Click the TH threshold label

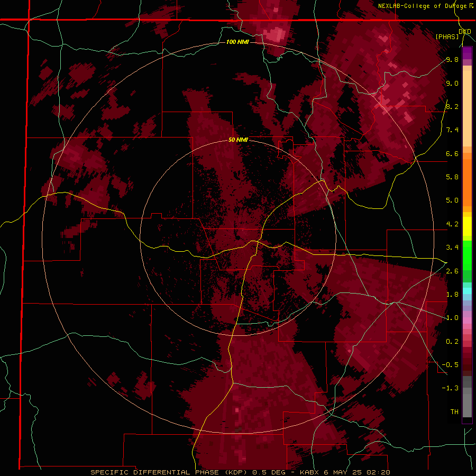coord(454,411)
